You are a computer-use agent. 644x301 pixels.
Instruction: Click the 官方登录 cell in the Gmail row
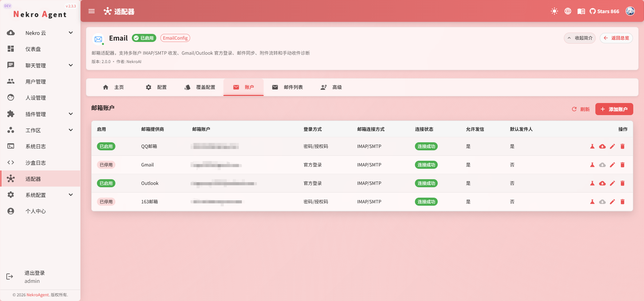coord(313,165)
